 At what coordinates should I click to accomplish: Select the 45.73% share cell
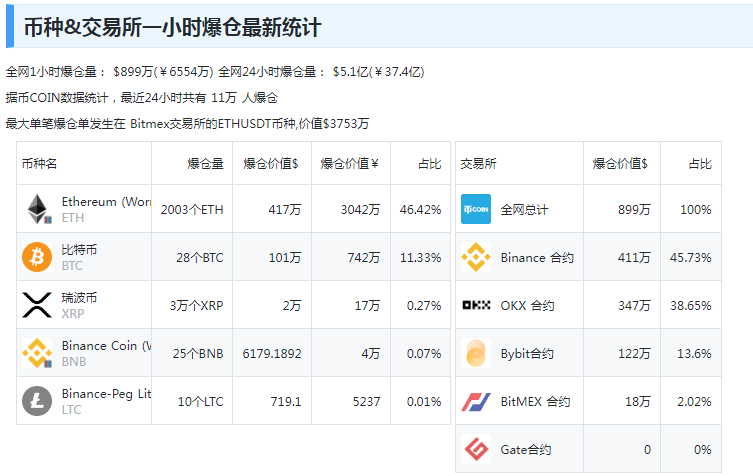click(691, 257)
